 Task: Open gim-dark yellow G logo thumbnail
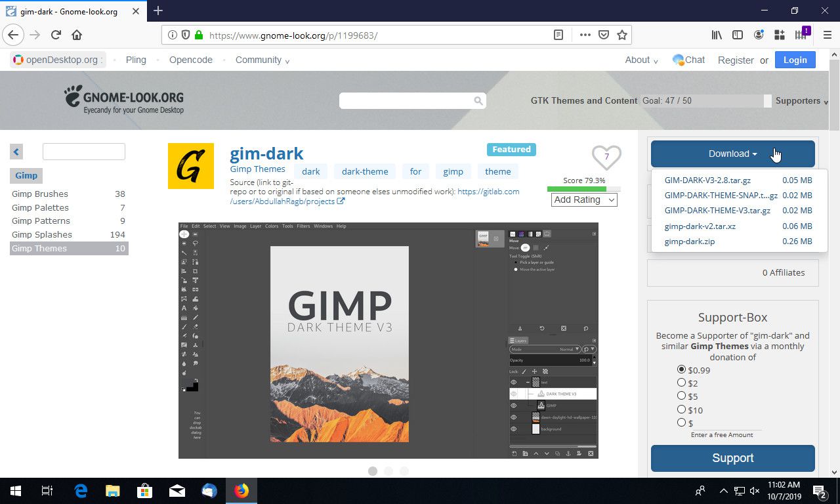tap(191, 166)
